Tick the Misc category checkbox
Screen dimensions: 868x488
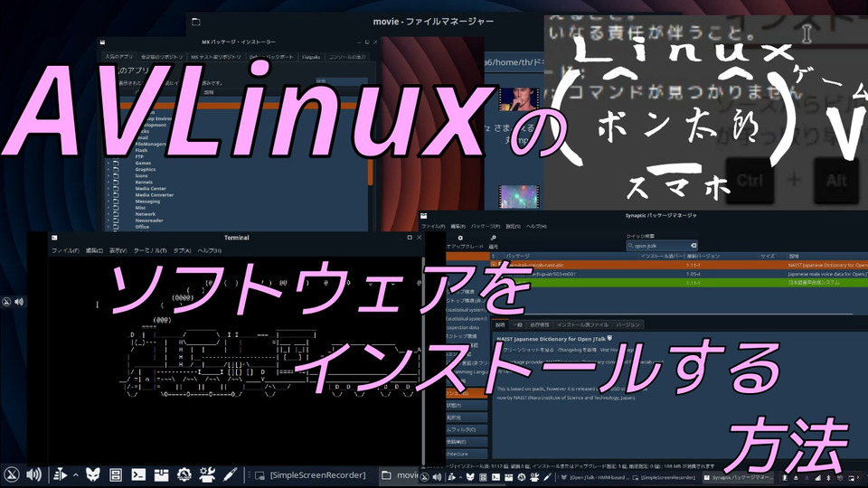click(117, 208)
